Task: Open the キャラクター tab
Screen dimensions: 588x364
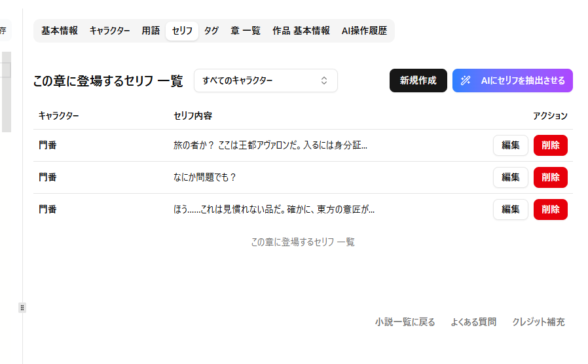Action: [x=109, y=31]
